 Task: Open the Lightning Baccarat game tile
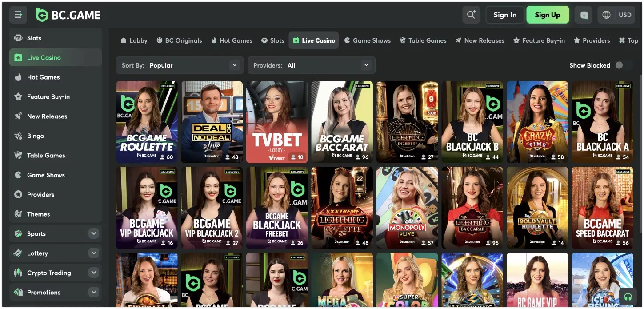point(472,208)
